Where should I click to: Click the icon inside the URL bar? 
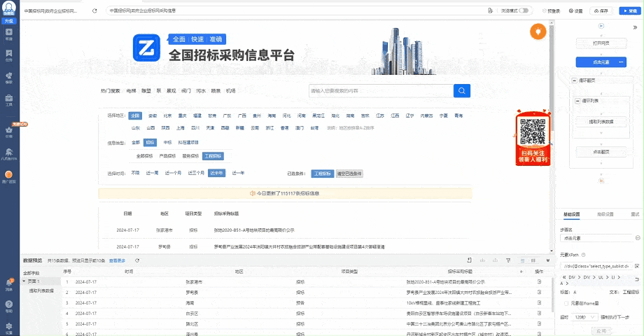pyautogui.click(x=490, y=10)
